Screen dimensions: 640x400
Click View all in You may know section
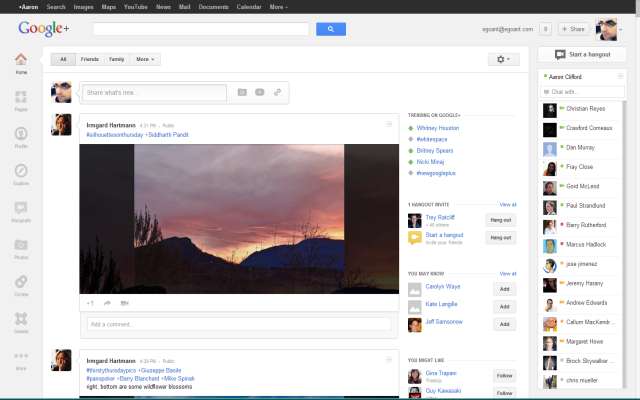tap(508, 273)
